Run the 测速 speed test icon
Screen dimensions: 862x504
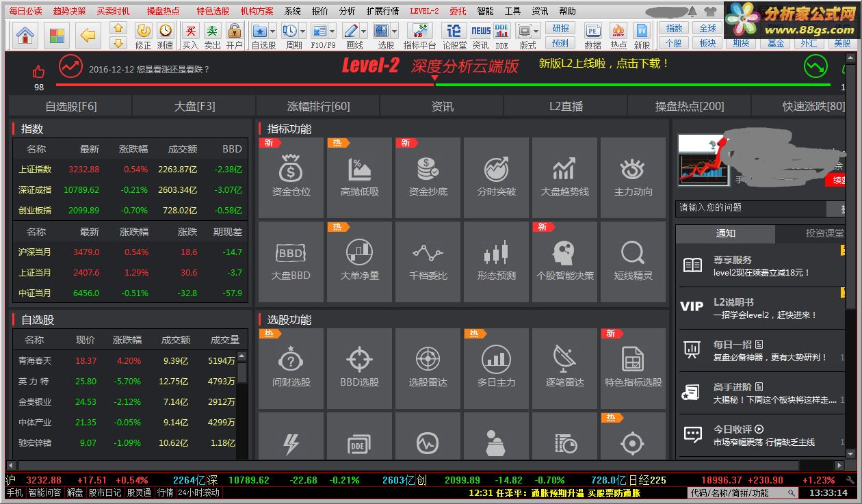[165, 35]
